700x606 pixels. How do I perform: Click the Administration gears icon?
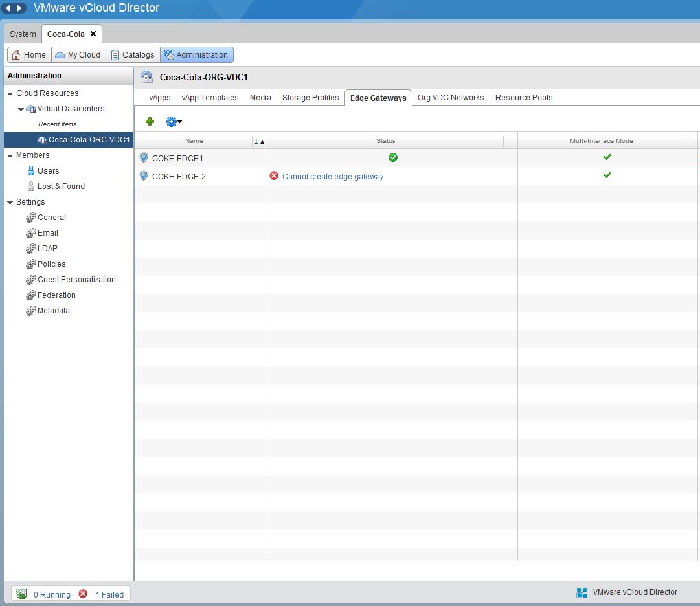[x=168, y=55]
